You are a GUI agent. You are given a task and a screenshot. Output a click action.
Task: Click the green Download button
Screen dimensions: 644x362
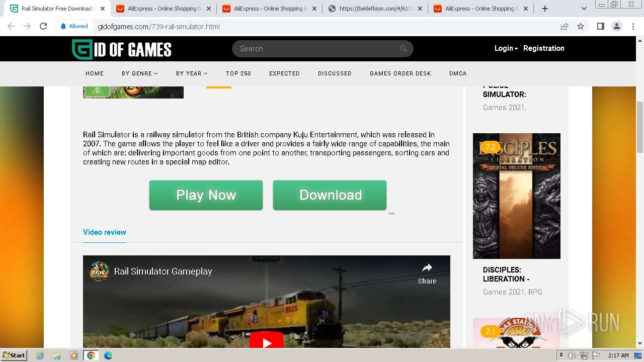click(x=330, y=195)
